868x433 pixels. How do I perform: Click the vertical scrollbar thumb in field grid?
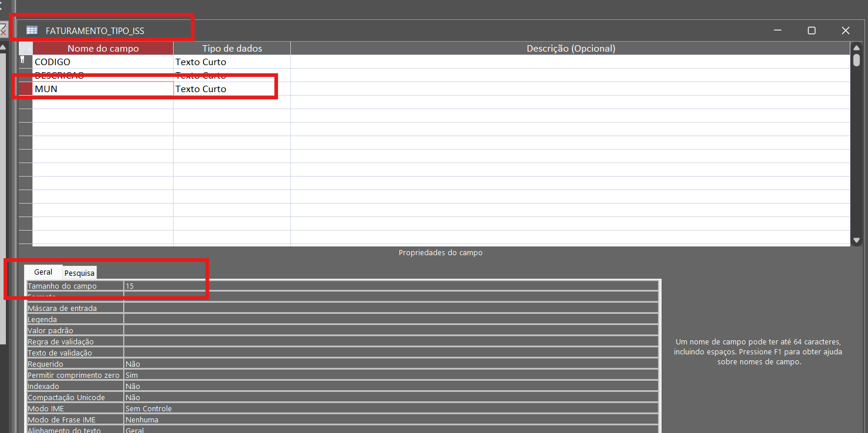pos(856,60)
